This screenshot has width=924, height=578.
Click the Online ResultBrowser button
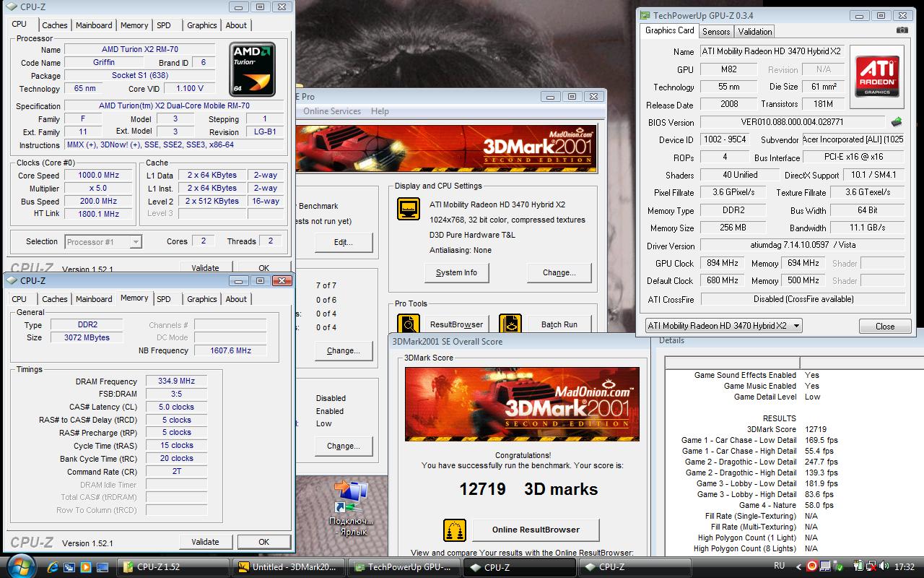coord(536,530)
